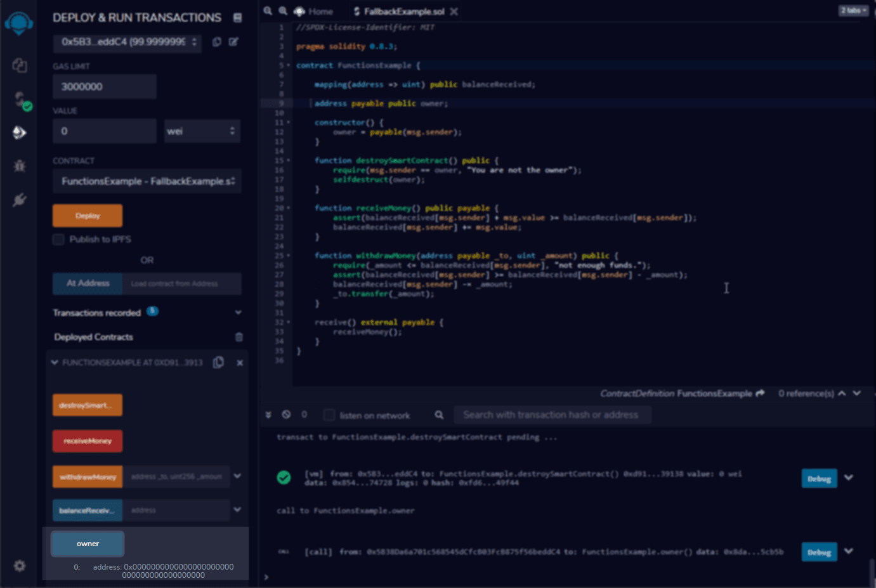Expand balanceReceived parameters chevron
Screen dimensions: 876x588
pos(237,509)
